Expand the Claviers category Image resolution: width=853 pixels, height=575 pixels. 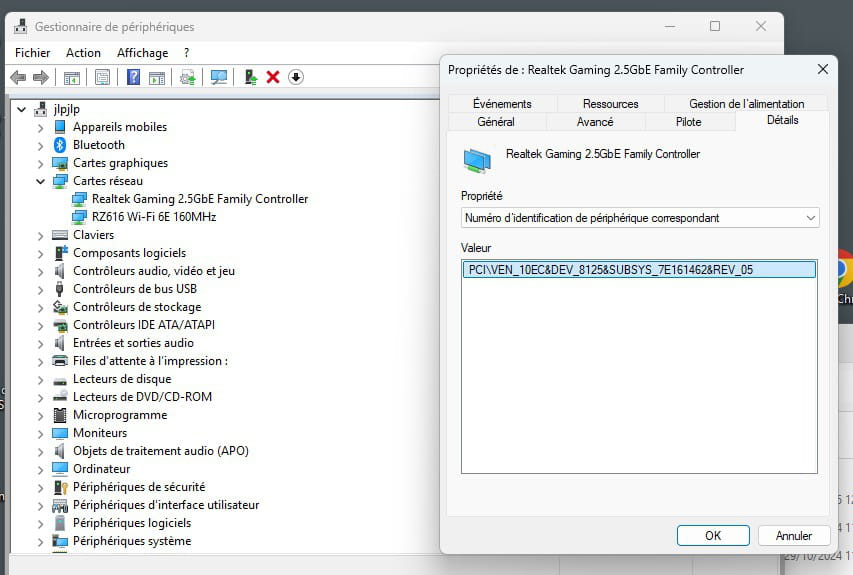pos(40,235)
